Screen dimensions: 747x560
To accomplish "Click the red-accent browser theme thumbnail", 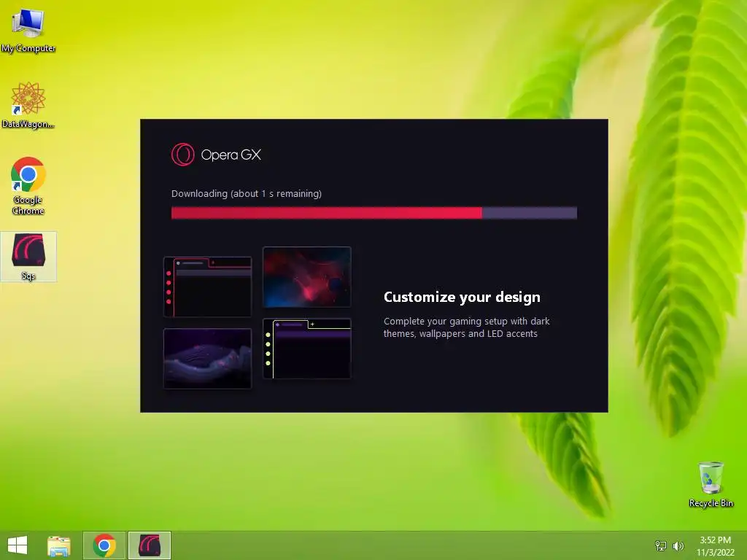I will (207, 287).
